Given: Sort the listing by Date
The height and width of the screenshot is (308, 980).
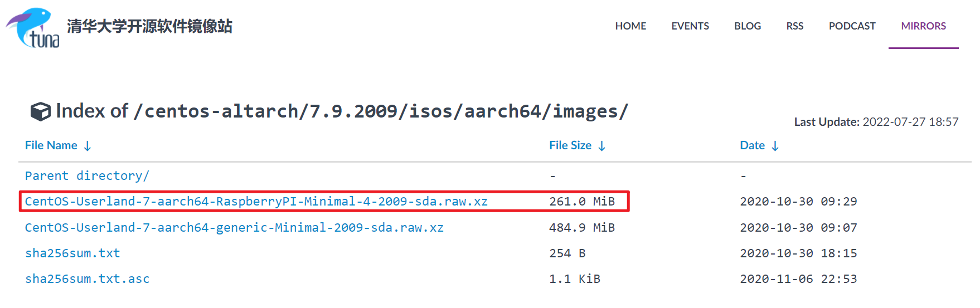Looking at the screenshot, I should pos(752,145).
